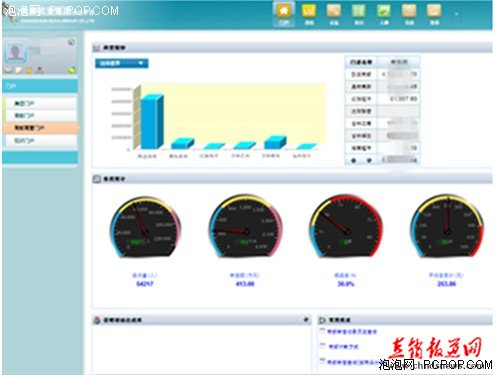Select the last white sidebar portal item
This screenshot has width=497, height=375.
pos(41,141)
